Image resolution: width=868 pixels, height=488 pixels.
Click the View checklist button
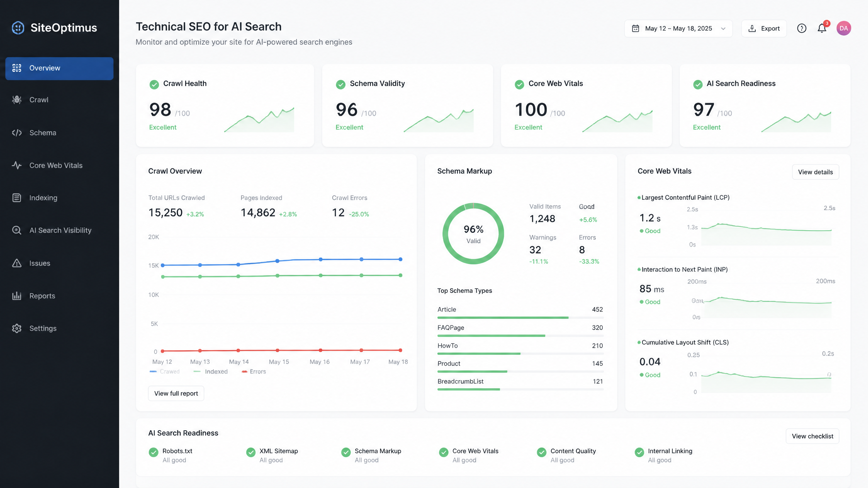tap(812, 436)
